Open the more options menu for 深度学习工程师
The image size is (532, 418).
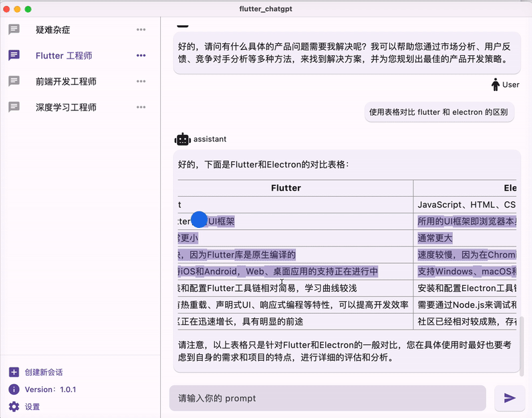(141, 107)
